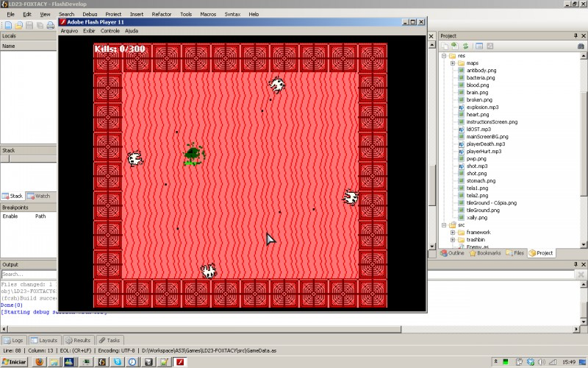Switch to the Outline tab
The width and height of the screenshot is (588, 368).
pos(453,253)
